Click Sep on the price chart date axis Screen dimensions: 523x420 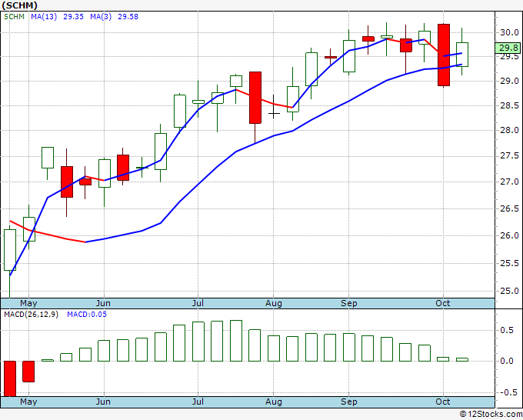click(349, 304)
